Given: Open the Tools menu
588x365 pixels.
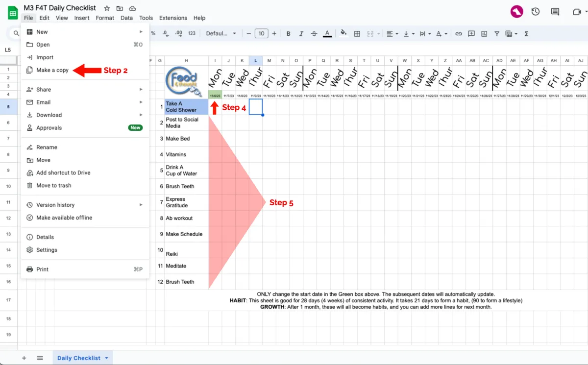Looking at the screenshot, I should pyautogui.click(x=146, y=18).
